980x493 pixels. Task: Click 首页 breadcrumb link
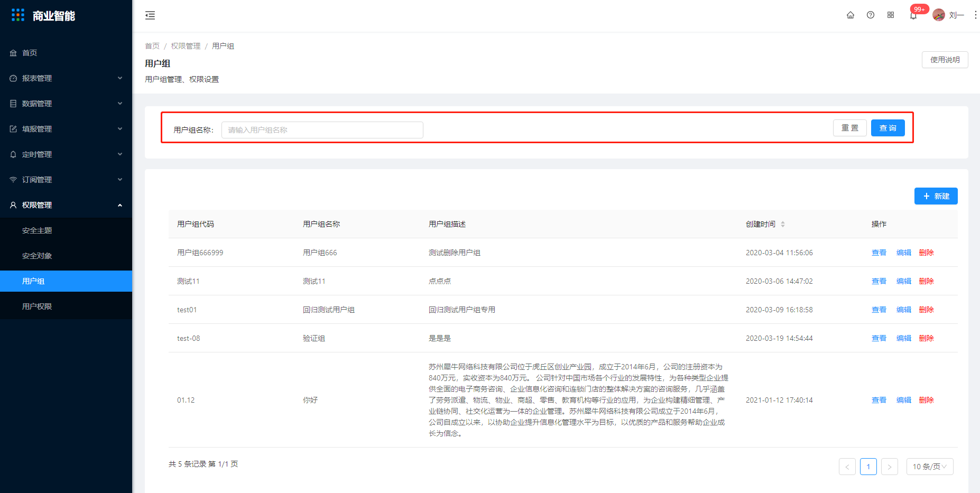152,46
